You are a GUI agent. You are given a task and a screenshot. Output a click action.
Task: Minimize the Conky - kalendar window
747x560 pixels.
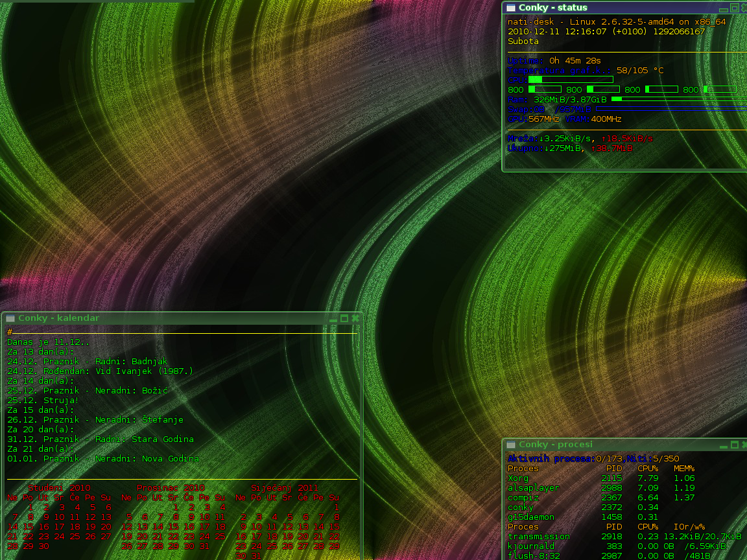click(x=333, y=319)
